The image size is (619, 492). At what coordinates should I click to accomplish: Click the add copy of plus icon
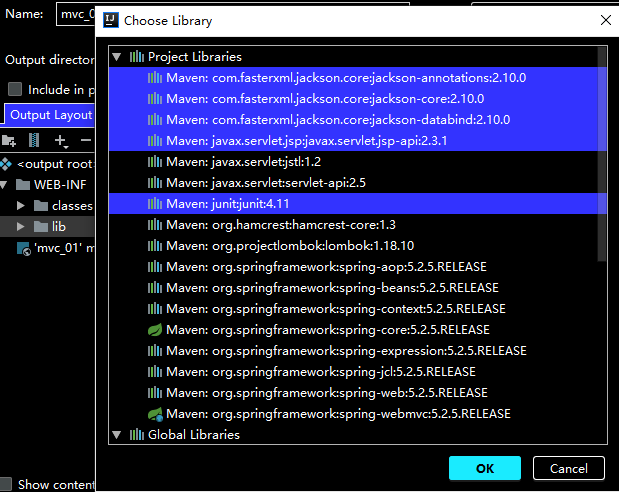(60, 141)
